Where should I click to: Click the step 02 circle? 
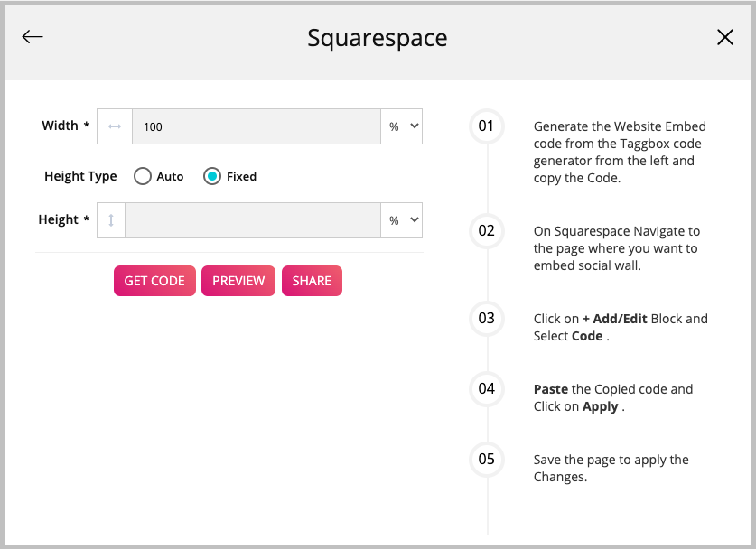(486, 231)
